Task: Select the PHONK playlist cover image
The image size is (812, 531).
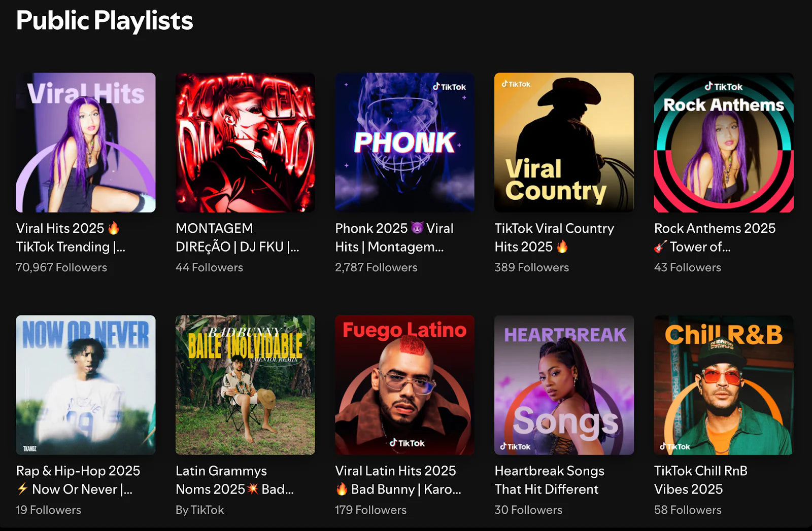Action: tap(404, 143)
